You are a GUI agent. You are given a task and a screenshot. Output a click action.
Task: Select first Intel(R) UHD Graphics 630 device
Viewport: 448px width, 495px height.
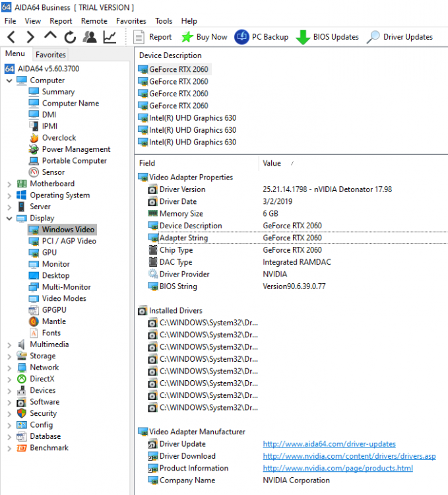[x=192, y=118]
